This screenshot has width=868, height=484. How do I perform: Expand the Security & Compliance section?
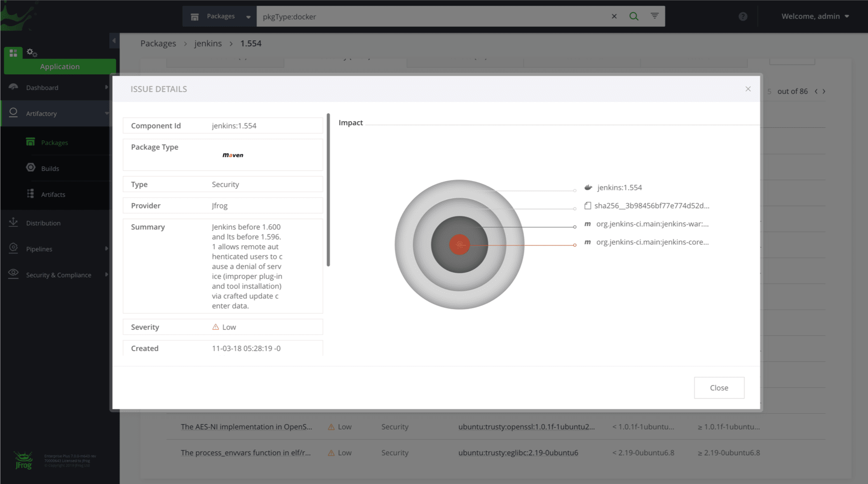tap(58, 275)
